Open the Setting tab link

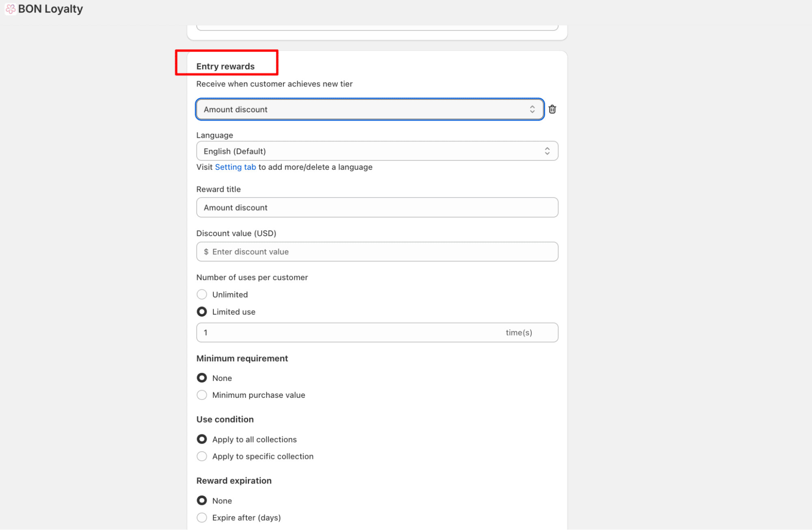235,167
